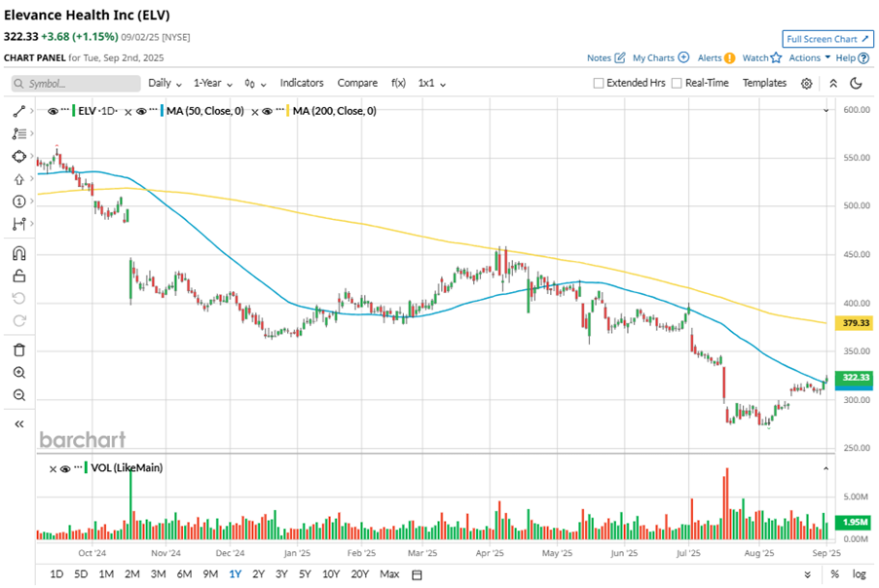Click the redo arrow icon

click(x=19, y=320)
